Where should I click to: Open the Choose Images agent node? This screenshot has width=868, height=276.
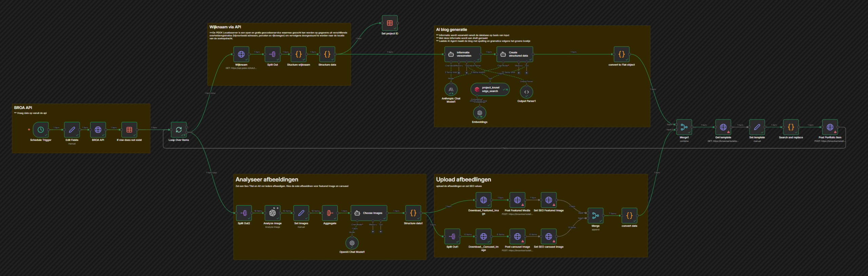tap(369, 213)
